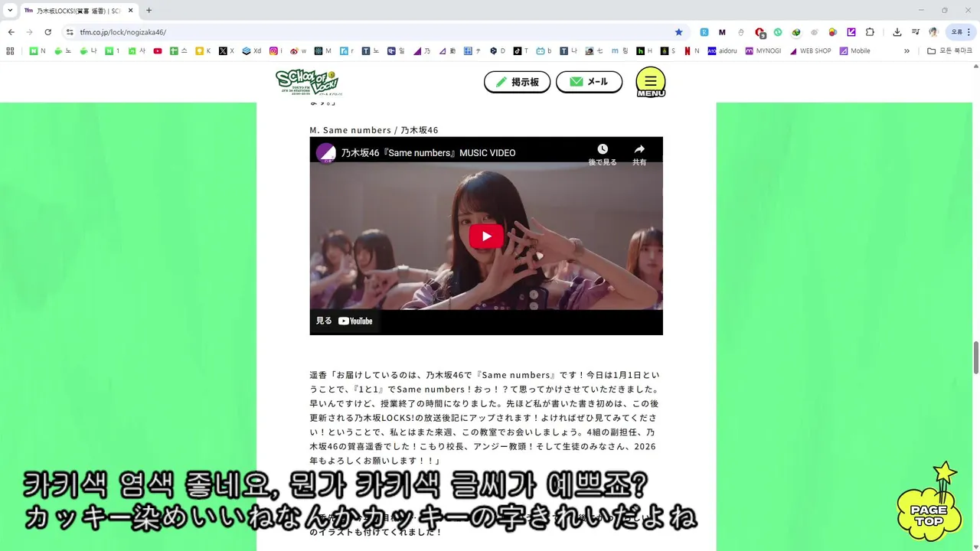Jump back using PAGE TOP button
The width and height of the screenshot is (980, 551).
coord(929,503)
